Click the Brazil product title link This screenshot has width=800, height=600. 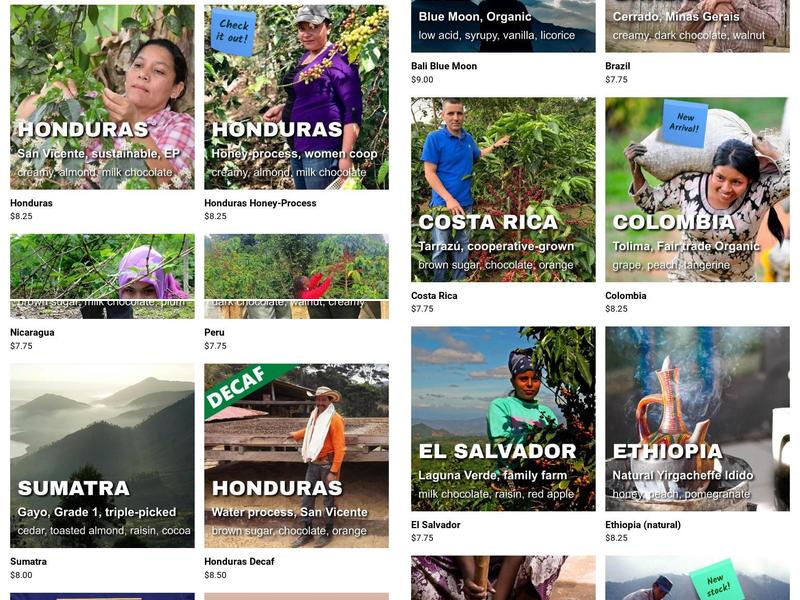[x=617, y=66]
